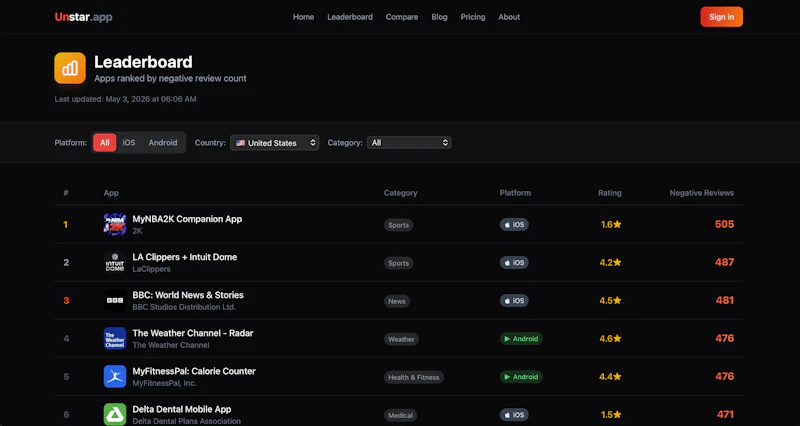Click the 4.4 star rating for MyFitnessPal
800x426 pixels.
[610, 377]
